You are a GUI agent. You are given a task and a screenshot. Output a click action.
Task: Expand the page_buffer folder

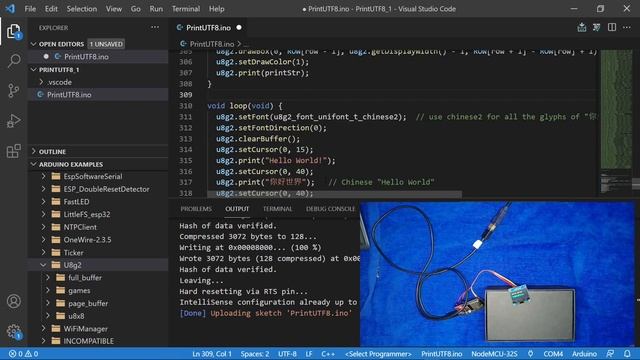[x=48, y=303]
